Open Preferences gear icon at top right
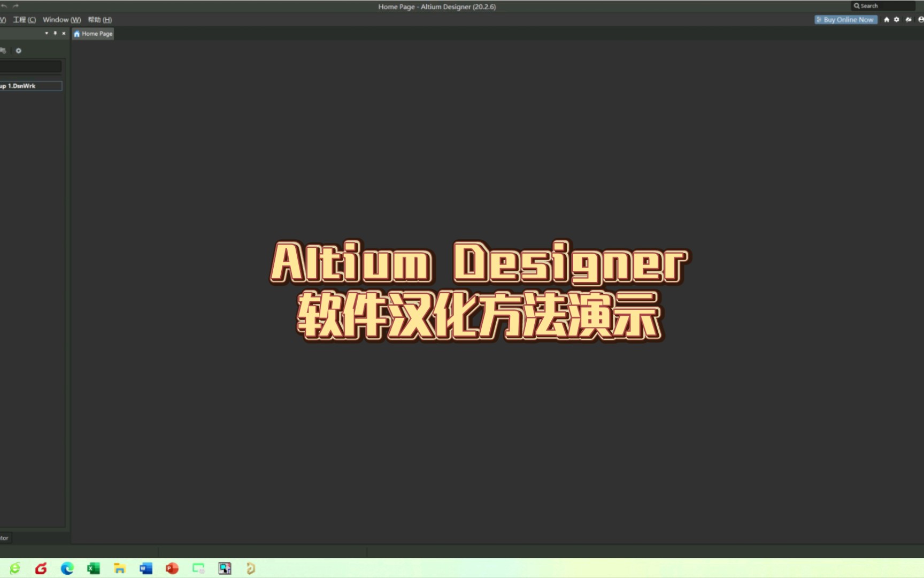The width and height of the screenshot is (924, 578). (897, 20)
